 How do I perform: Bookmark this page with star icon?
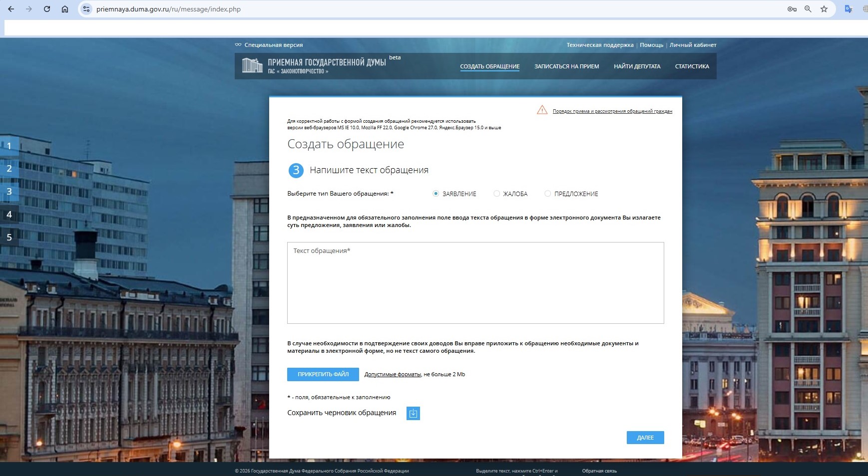pos(824,9)
